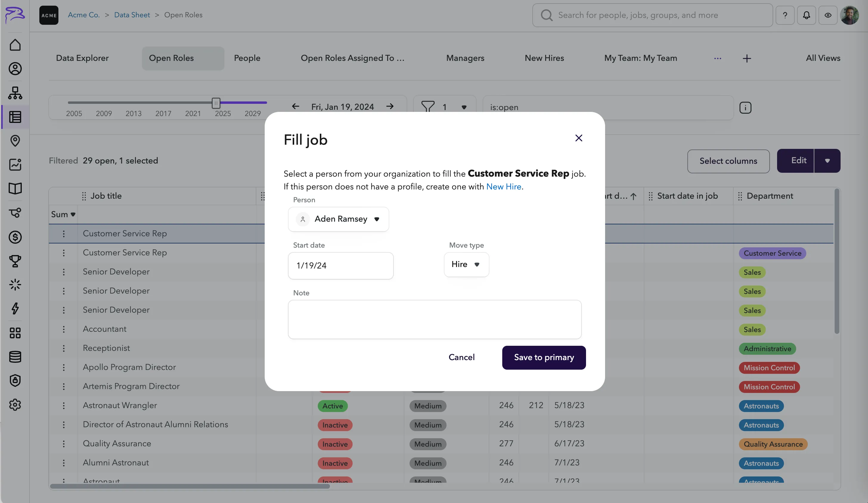The width and height of the screenshot is (868, 503).
Task: Open row menu for Senior Developer first row
Action: point(64,272)
